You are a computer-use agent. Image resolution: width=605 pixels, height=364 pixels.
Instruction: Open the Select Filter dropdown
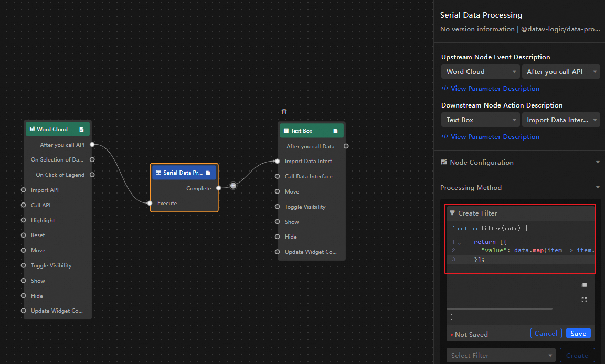tap(501, 355)
